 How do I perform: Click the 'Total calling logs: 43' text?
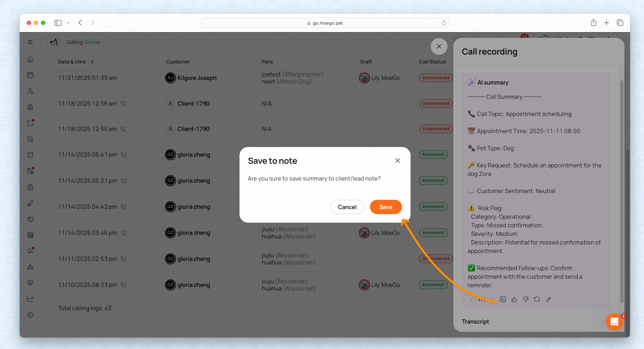tap(84, 308)
